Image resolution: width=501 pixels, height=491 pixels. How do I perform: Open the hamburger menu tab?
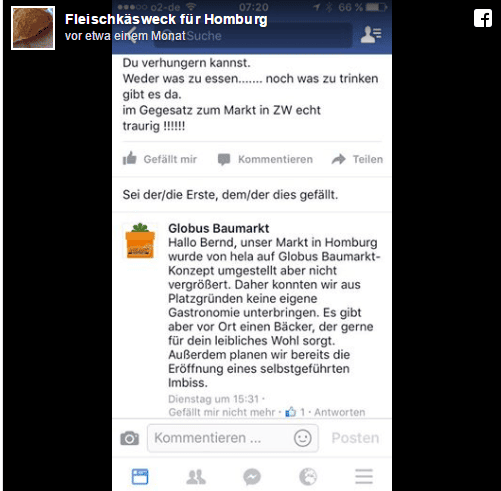(364, 476)
